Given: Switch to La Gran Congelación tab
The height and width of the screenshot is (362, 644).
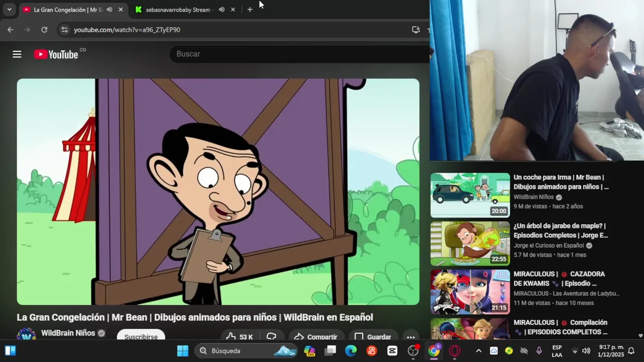Looking at the screenshot, I should tap(68, 10).
